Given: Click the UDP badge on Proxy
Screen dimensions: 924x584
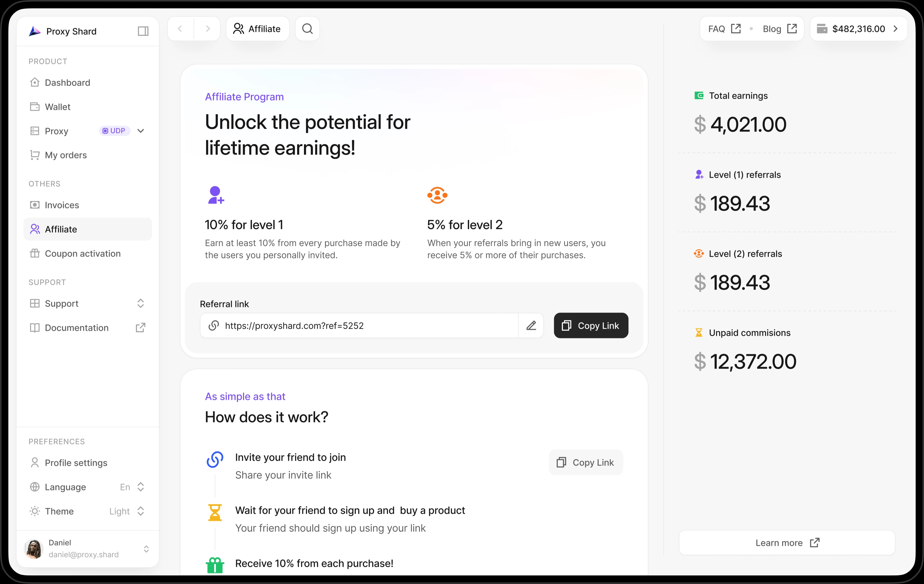Looking at the screenshot, I should click(115, 131).
